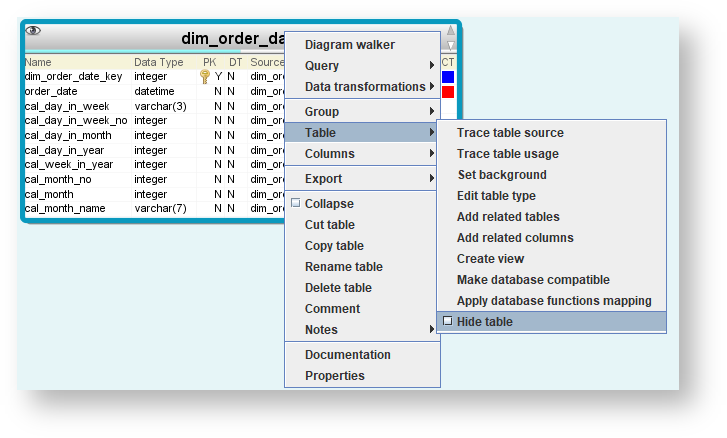Choose Edit table type
The image size is (727, 438).
coord(551,196)
